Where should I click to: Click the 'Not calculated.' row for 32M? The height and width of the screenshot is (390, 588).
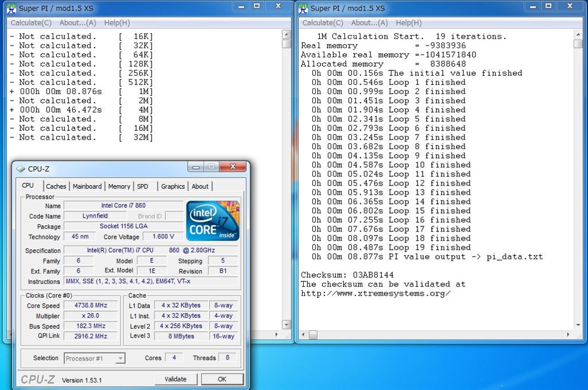point(82,137)
